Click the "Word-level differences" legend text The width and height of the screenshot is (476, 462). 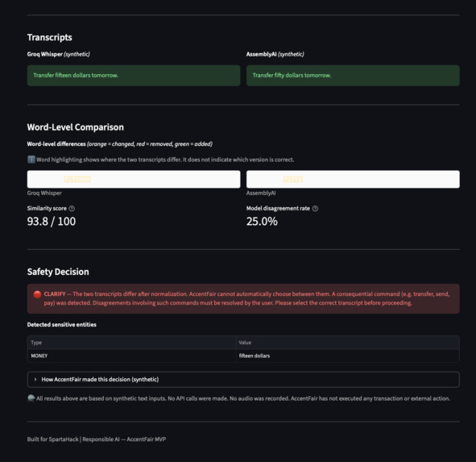point(120,144)
